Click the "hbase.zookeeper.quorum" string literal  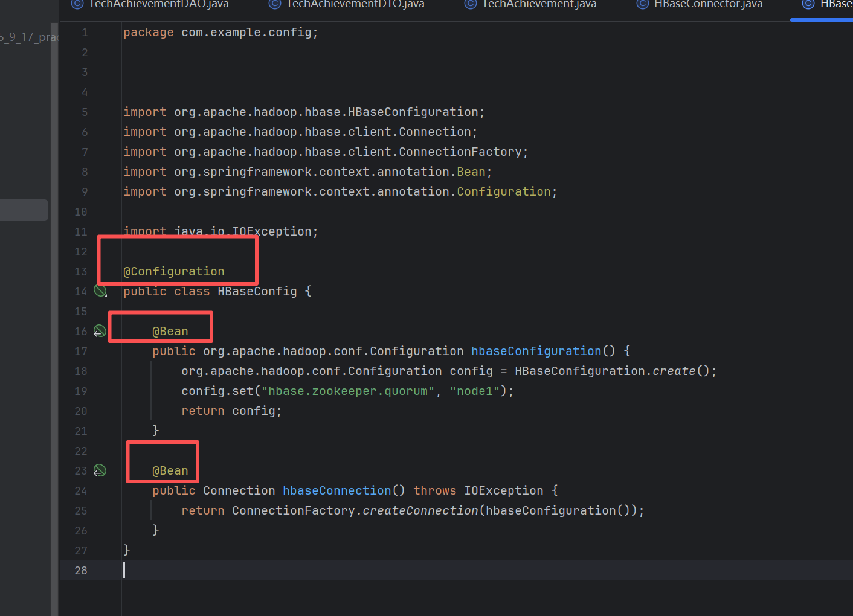348,391
